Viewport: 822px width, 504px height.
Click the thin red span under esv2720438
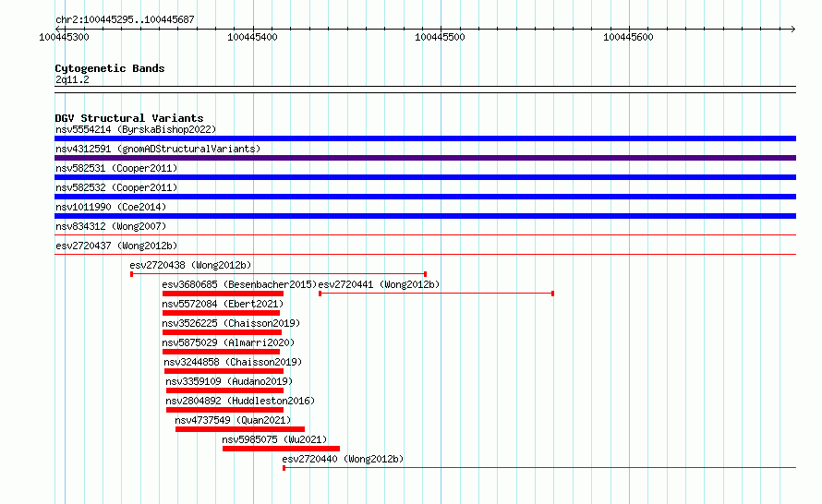278,274
